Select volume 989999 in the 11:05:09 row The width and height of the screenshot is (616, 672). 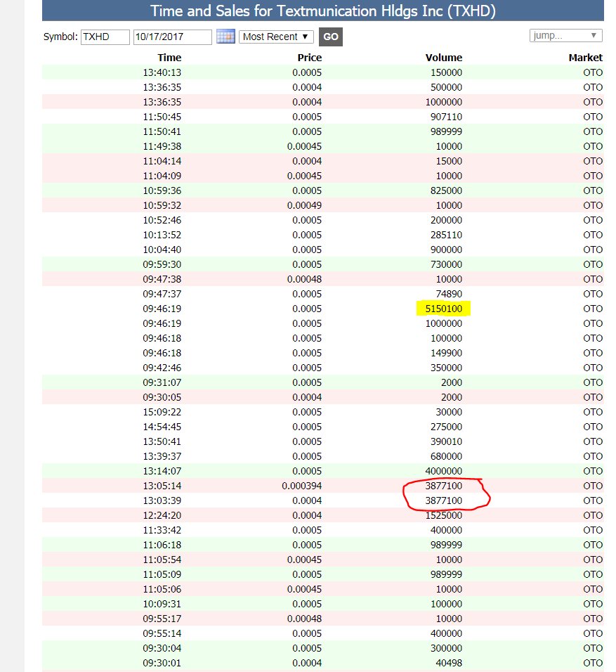pyautogui.click(x=446, y=574)
